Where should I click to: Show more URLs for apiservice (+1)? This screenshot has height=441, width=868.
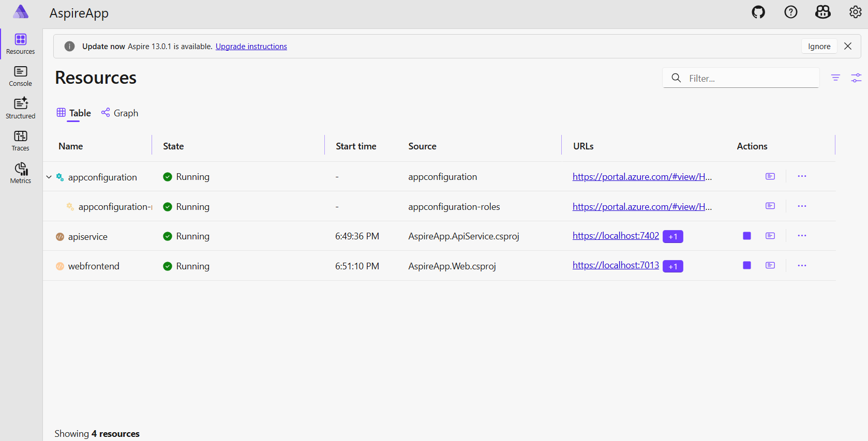[x=673, y=236]
